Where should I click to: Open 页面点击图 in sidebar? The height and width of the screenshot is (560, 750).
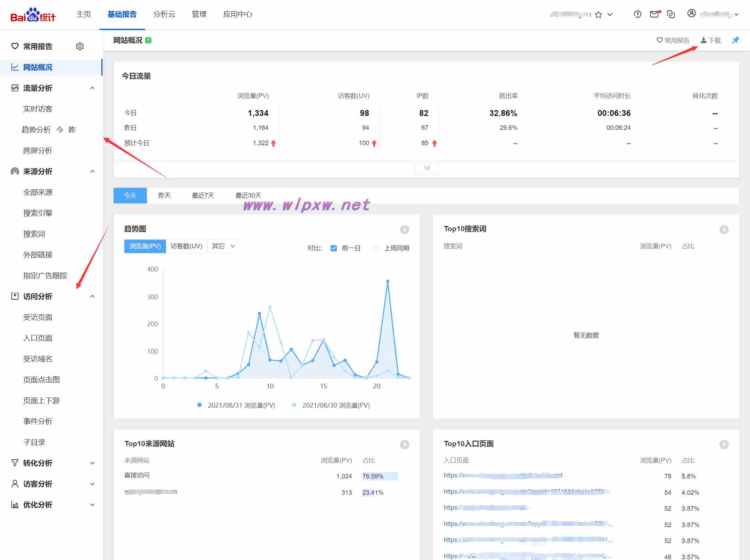(x=41, y=379)
